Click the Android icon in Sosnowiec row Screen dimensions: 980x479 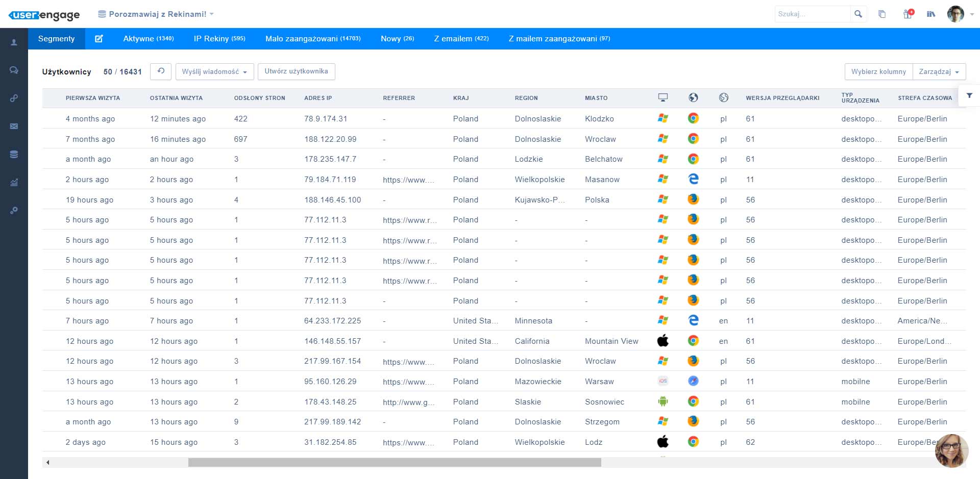(663, 401)
